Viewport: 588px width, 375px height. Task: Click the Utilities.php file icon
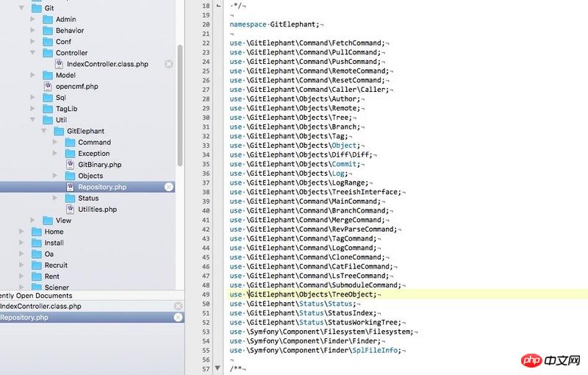(70, 210)
